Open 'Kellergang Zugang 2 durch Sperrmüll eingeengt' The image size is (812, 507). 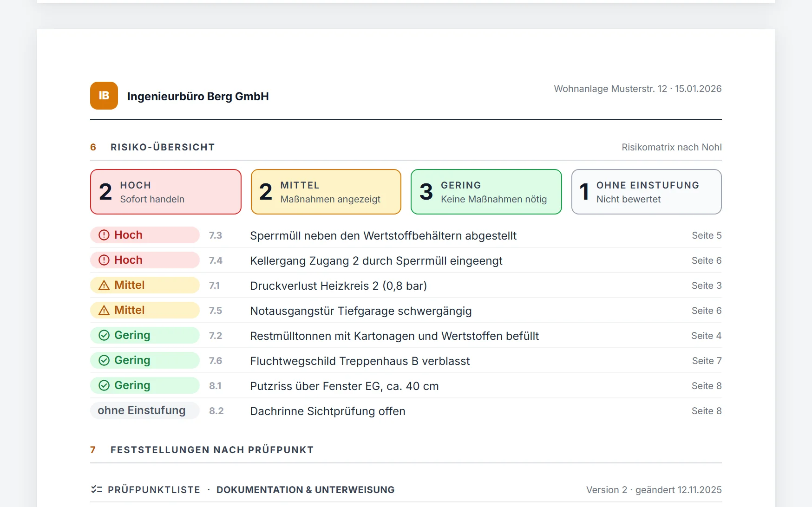click(x=376, y=260)
